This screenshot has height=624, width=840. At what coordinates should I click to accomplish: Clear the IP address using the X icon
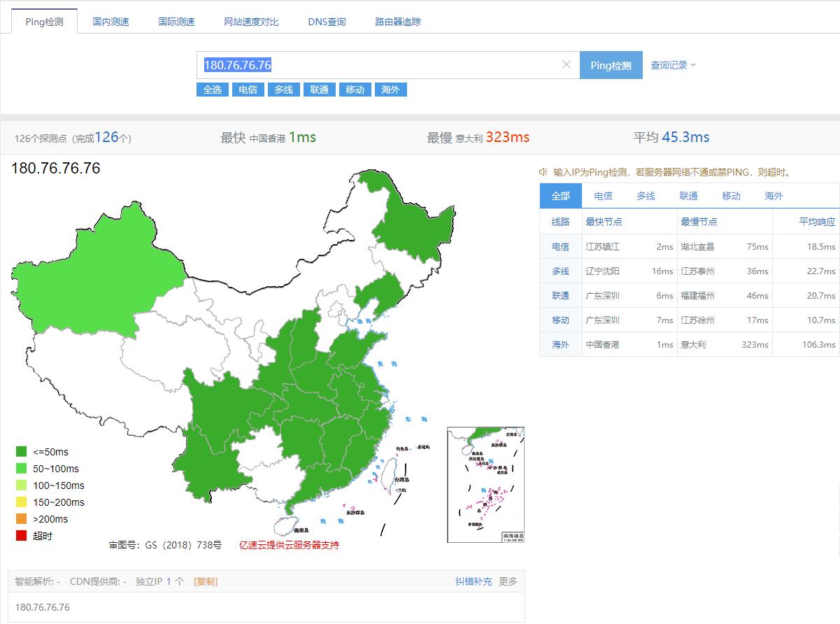[x=566, y=64]
